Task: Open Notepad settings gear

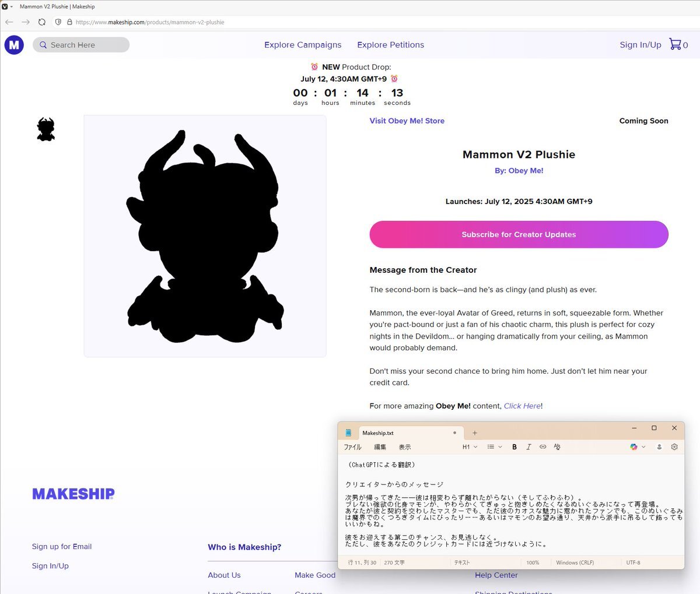Action: 674,447
